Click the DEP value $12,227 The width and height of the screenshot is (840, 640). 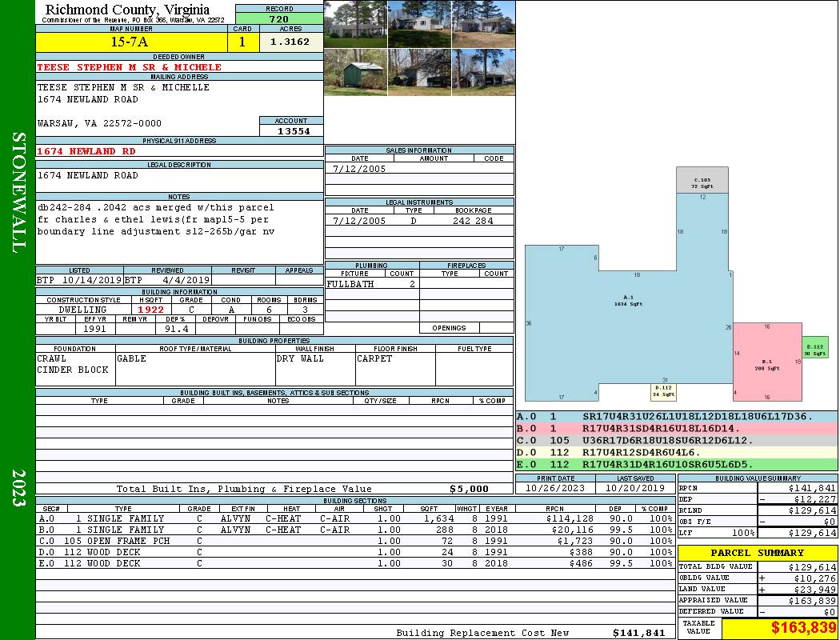tap(815, 499)
